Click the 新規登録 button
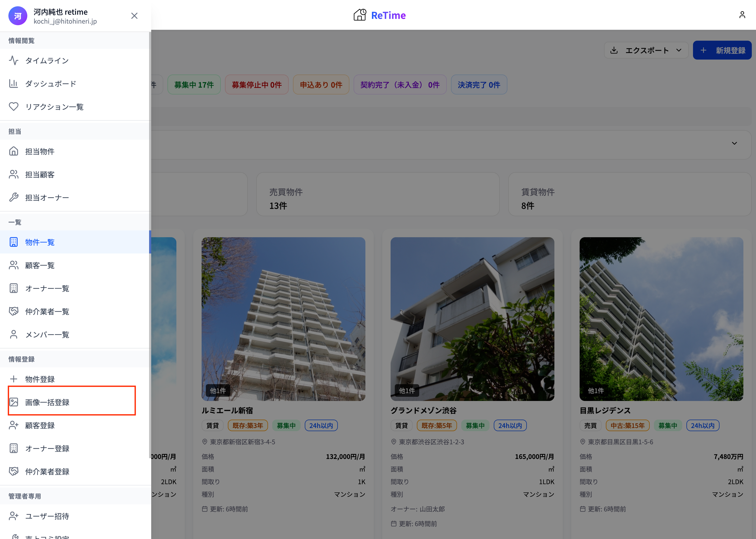Screen dimensions: 756x539 [x=722, y=50]
